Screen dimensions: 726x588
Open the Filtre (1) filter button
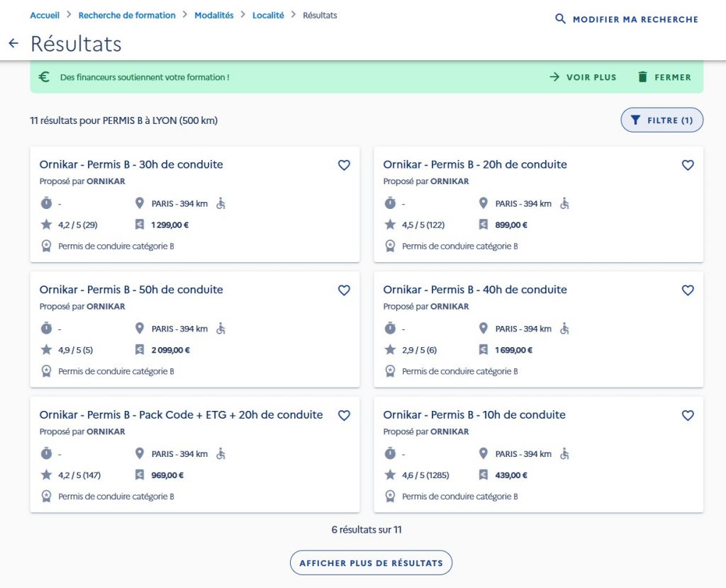(x=661, y=120)
